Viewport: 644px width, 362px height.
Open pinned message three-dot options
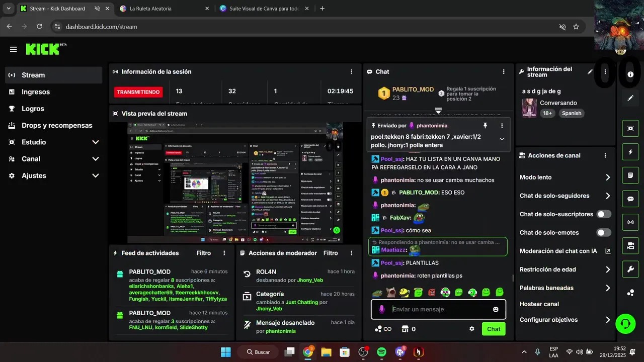[x=502, y=126]
